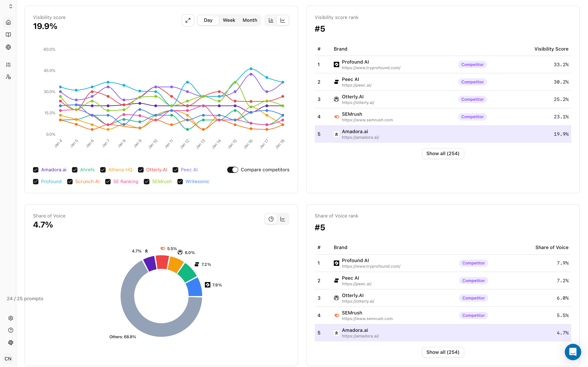
Task: Select line chart view for Share of Voice
Action: tap(283, 219)
